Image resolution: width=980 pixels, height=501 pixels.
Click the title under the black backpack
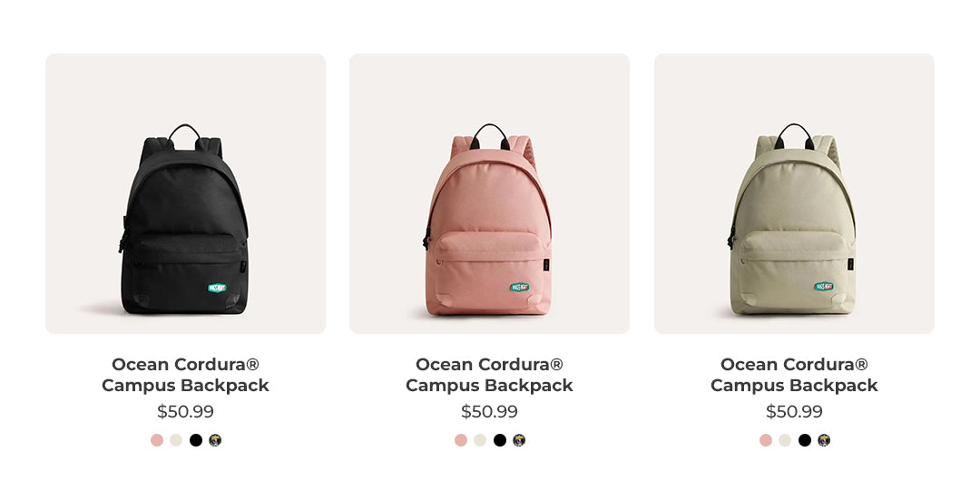[x=186, y=375]
